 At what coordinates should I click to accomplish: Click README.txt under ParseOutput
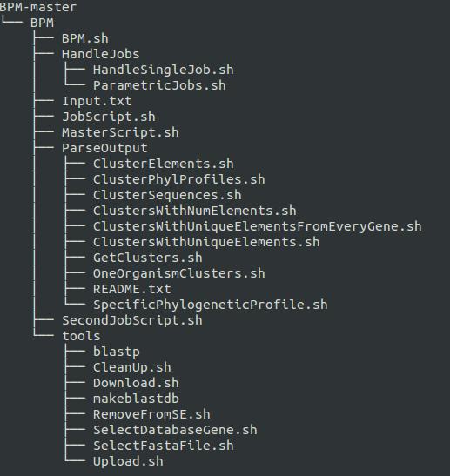[132, 289]
